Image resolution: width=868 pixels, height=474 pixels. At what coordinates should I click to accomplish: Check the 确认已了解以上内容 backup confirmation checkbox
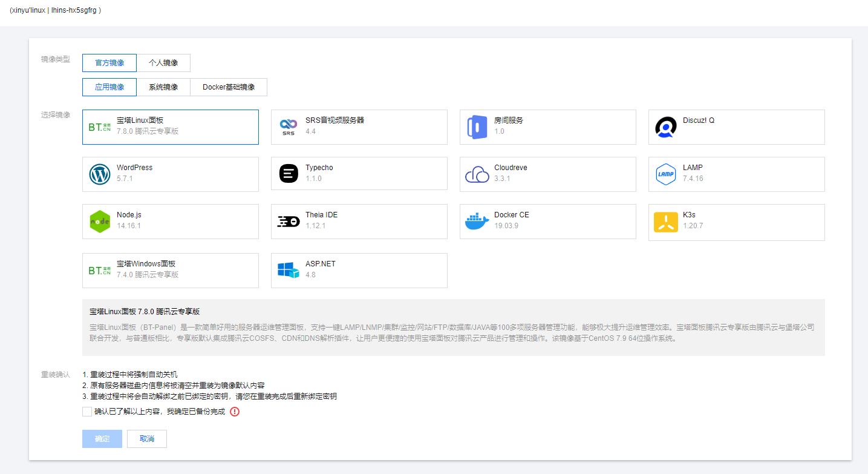pyautogui.click(x=87, y=412)
